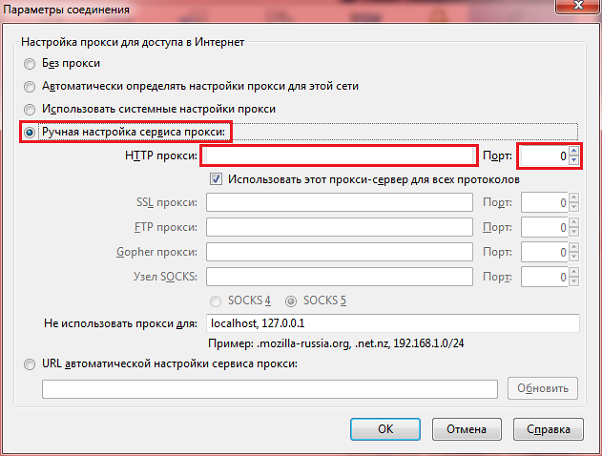Decrease the HTTP proxy port value
The image size is (602, 456).
click(x=574, y=160)
